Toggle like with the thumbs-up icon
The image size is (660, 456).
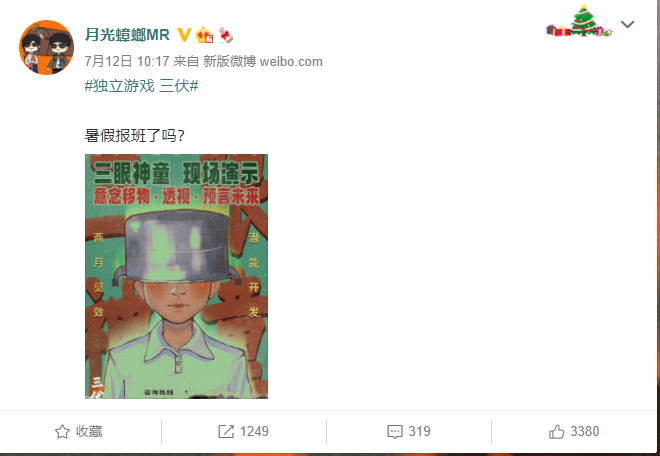point(556,432)
